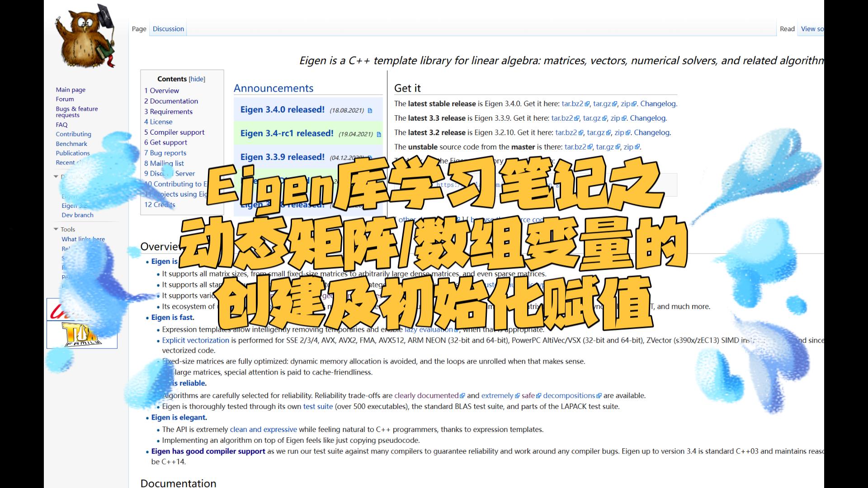Go to Main page in sidebar
The width and height of the screenshot is (868, 488).
point(71,90)
